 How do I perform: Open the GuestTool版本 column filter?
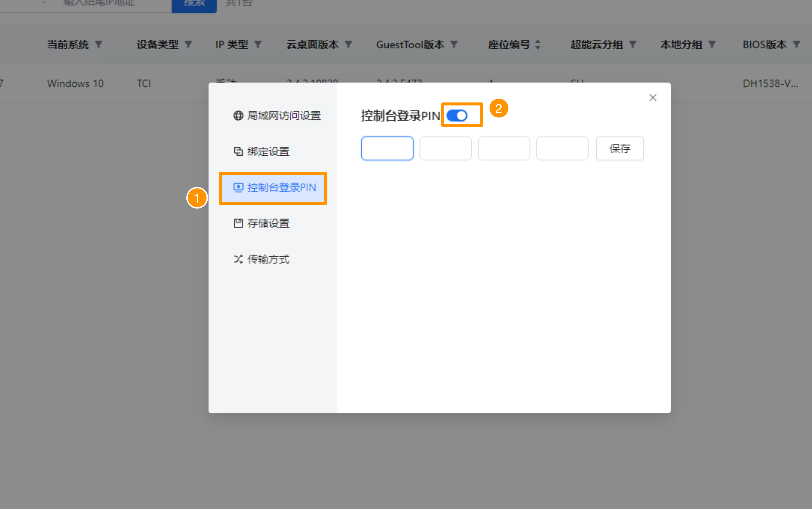click(x=454, y=45)
